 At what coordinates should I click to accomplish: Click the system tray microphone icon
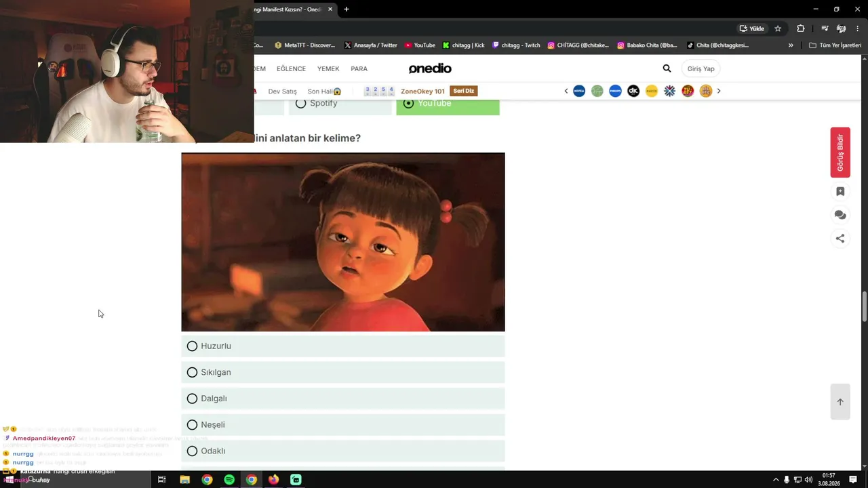[787, 480]
